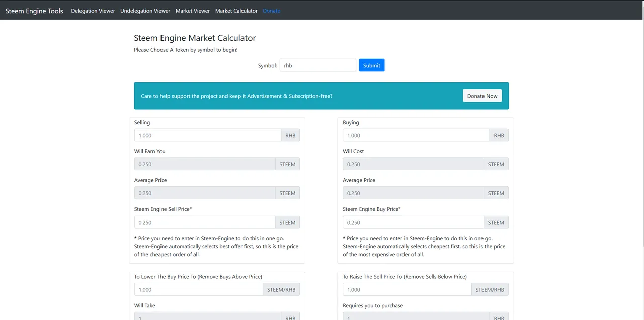Click the Will Cost value field

click(x=413, y=164)
